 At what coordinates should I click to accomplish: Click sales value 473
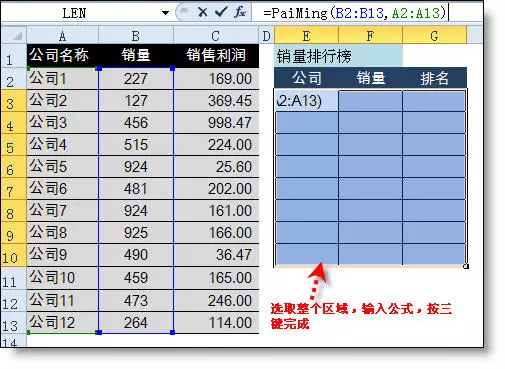(x=136, y=301)
